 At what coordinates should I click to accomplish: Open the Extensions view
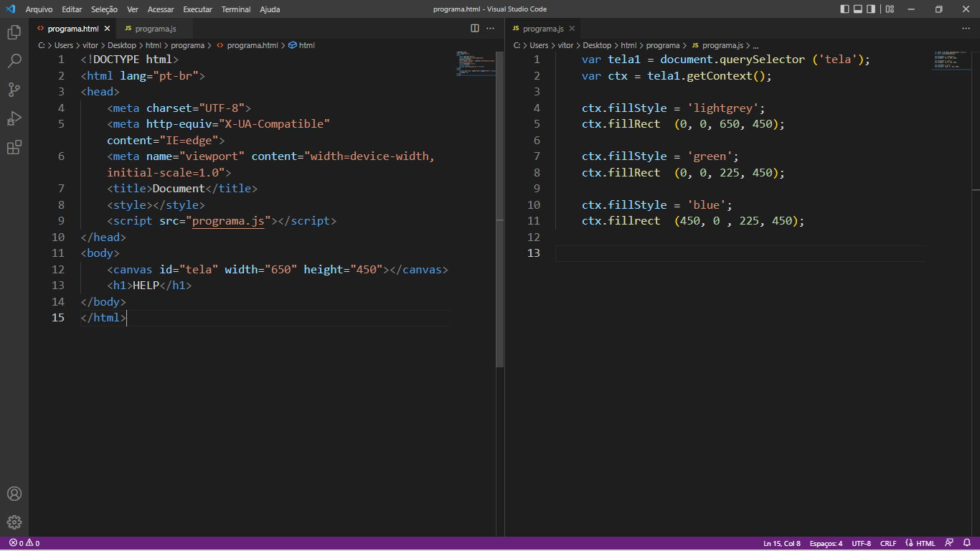(14, 147)
